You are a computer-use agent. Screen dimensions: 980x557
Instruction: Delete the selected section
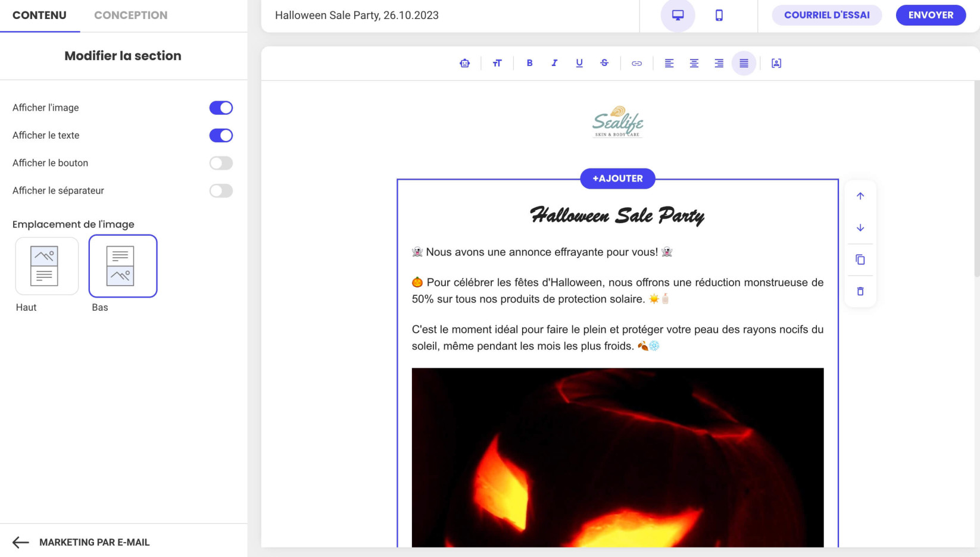pos(860,292)
